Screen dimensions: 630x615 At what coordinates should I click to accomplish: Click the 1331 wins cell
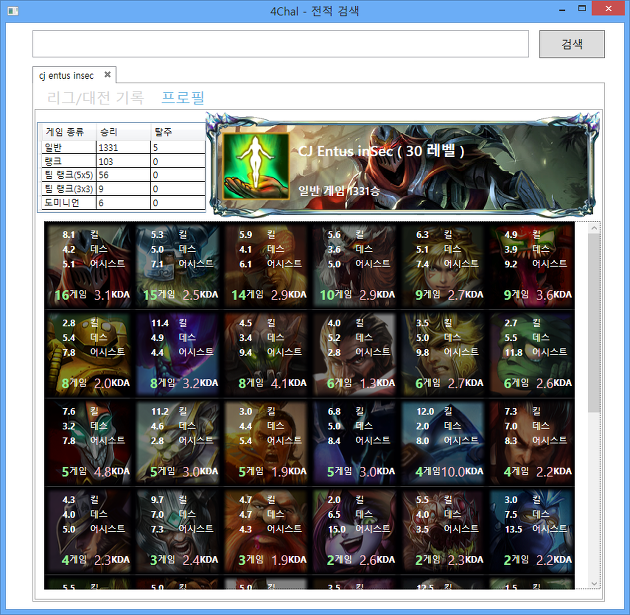124,147
